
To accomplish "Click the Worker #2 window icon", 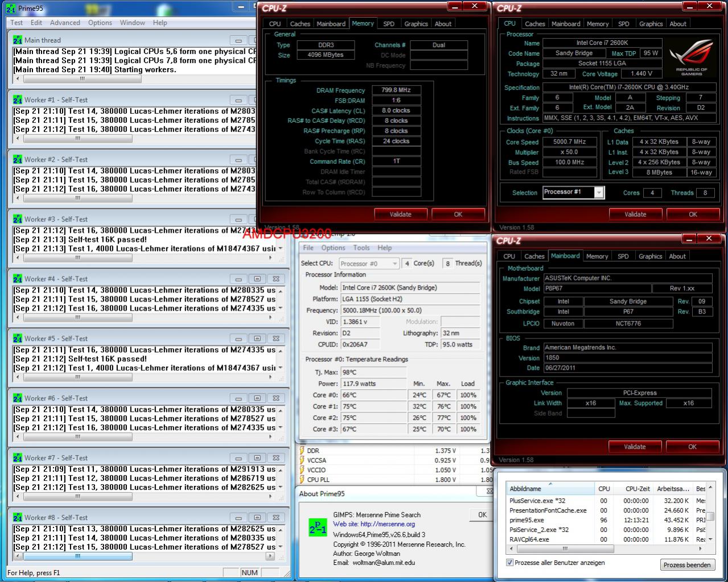I will [x=18, y=159].
